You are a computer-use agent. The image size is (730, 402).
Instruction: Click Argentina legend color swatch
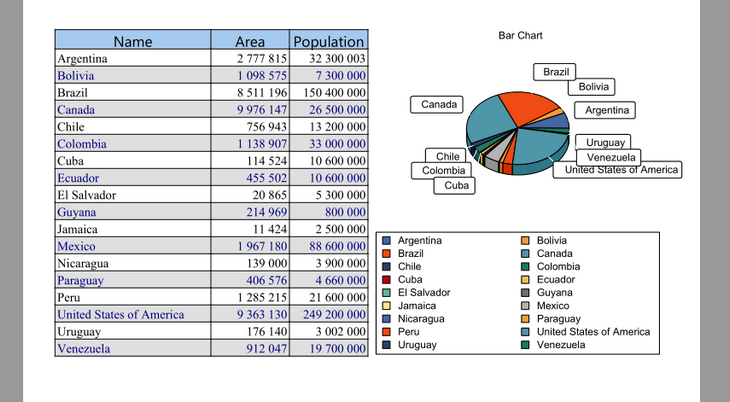pos(386,241)
